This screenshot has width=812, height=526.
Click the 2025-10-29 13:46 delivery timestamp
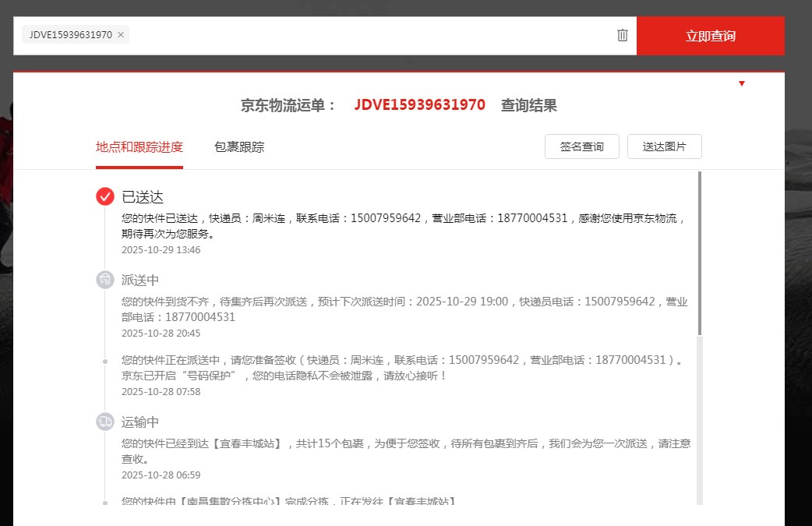(x=161, y=250)
